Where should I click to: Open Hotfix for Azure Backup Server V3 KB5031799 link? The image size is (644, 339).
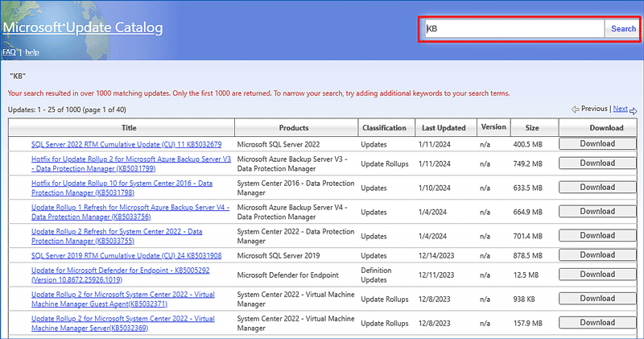click(x=131, y=164)
